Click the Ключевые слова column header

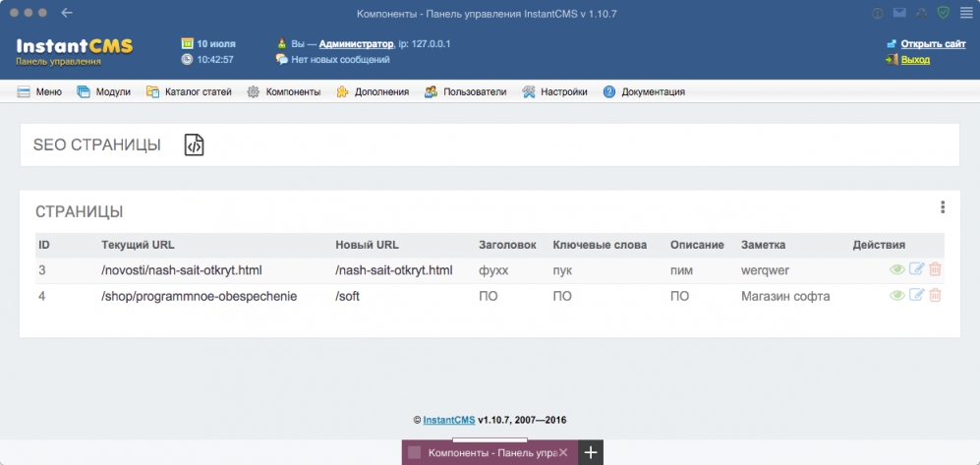[600, 245]
